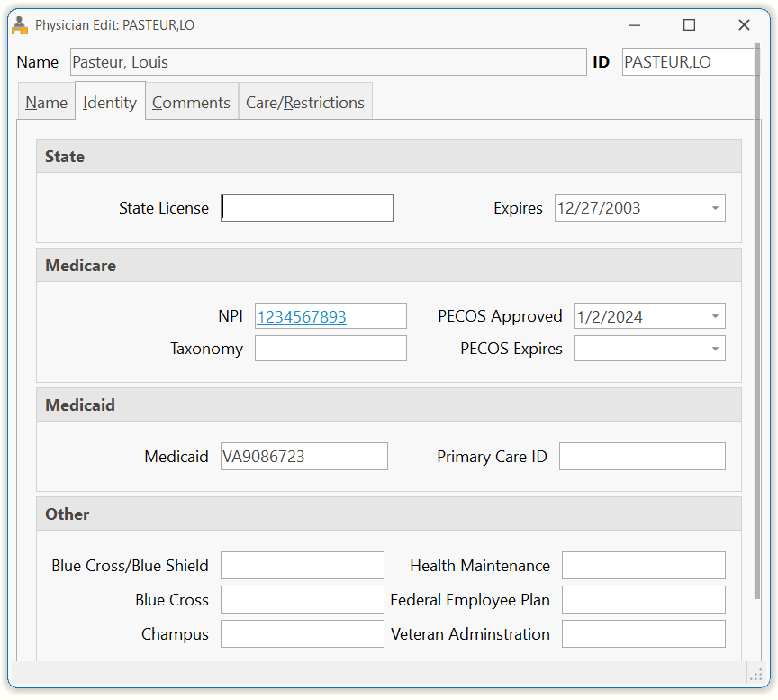
Task: Open the PECOS Approved date dropdown
Action: pos(715,316)
